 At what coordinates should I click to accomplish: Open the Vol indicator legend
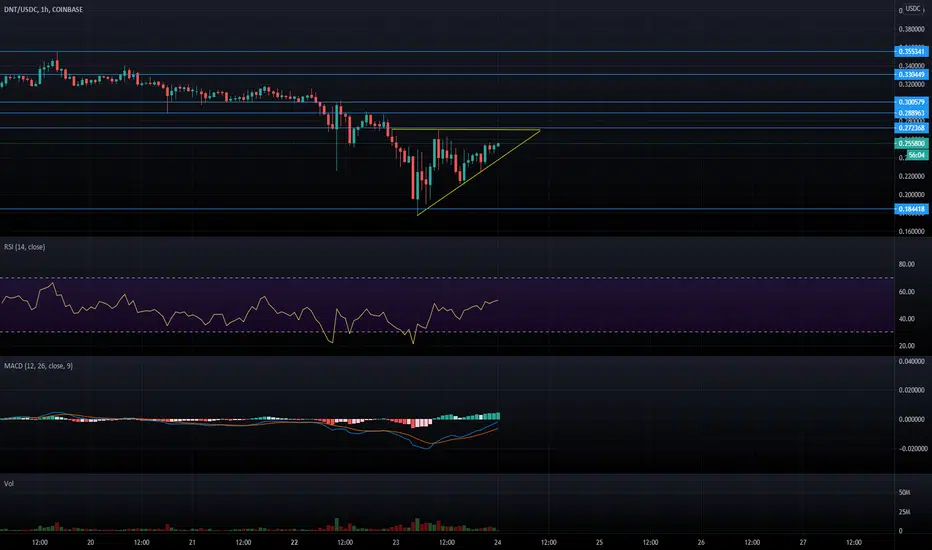click(x=9, y=483)
